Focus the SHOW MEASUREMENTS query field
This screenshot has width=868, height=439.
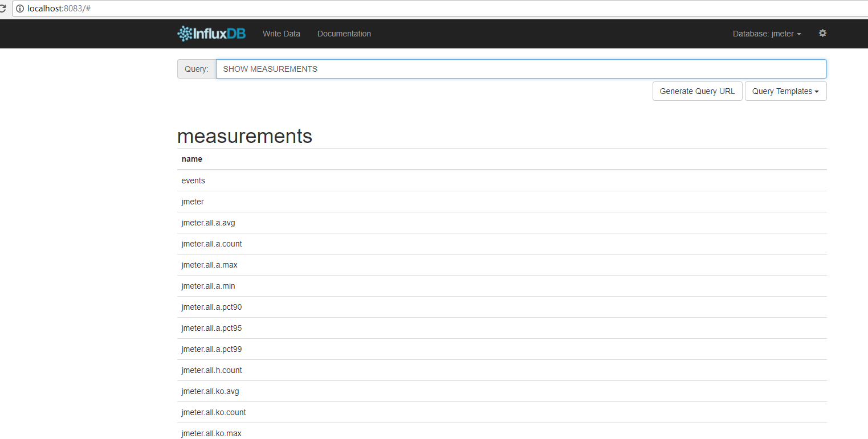[521, 69]
